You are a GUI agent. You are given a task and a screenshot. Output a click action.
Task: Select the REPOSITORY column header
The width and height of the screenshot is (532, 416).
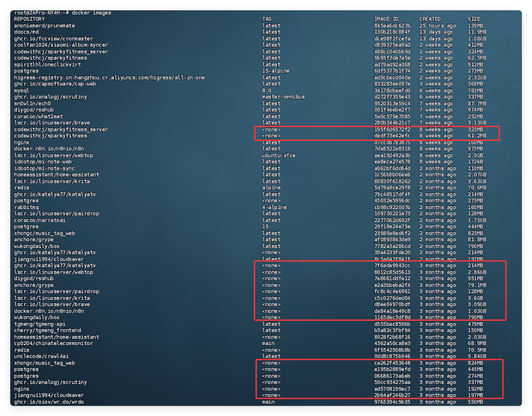29,19
